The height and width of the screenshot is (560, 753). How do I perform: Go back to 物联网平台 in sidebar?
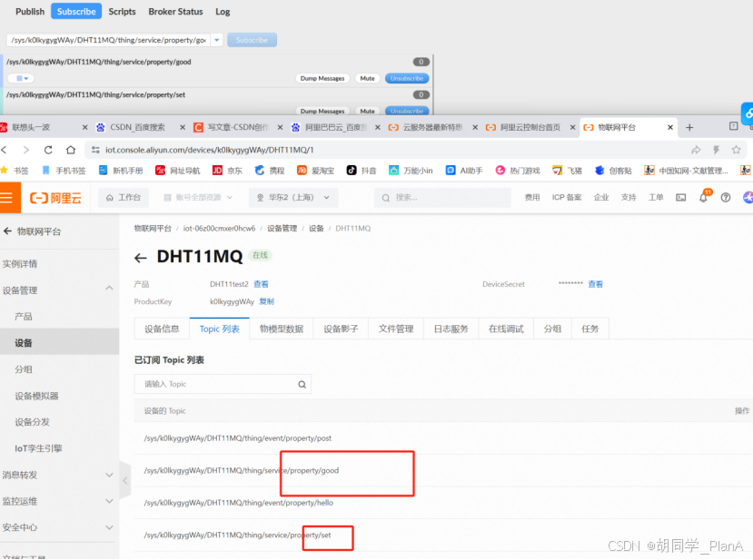[32, 231]
